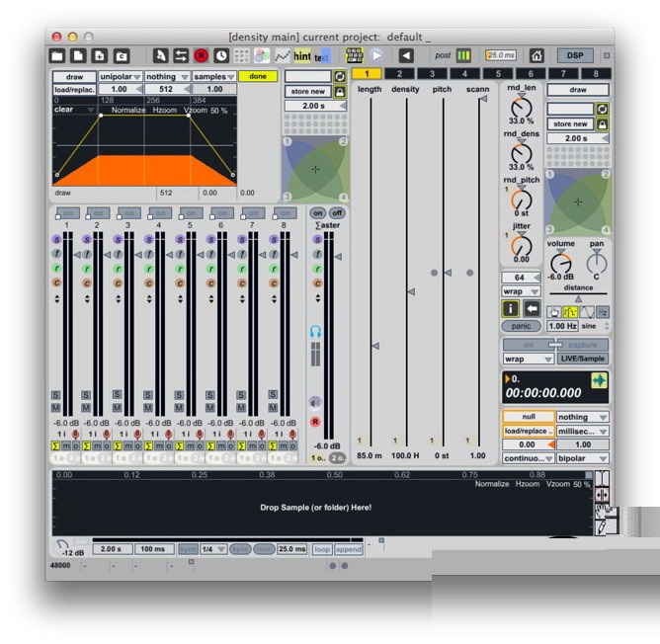Click the info 'i' icon button
This screenshot has width=660, height=644.
511,309
